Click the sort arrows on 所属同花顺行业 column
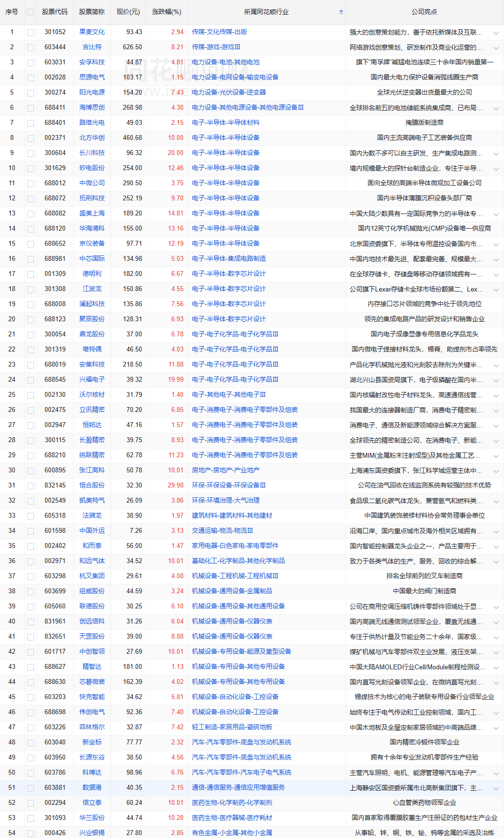 click(x=341, y=12)
